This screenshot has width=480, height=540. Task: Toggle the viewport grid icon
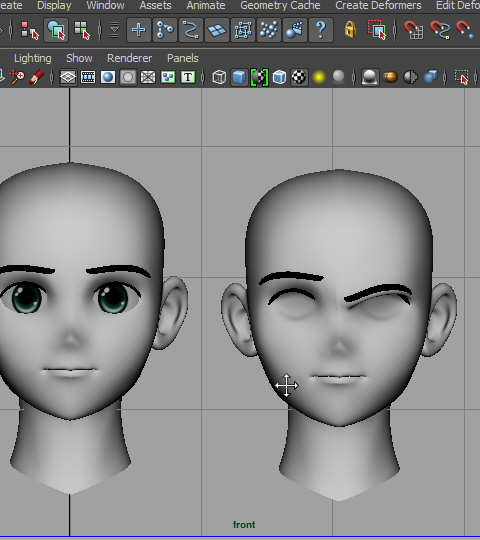click(68, 77)
